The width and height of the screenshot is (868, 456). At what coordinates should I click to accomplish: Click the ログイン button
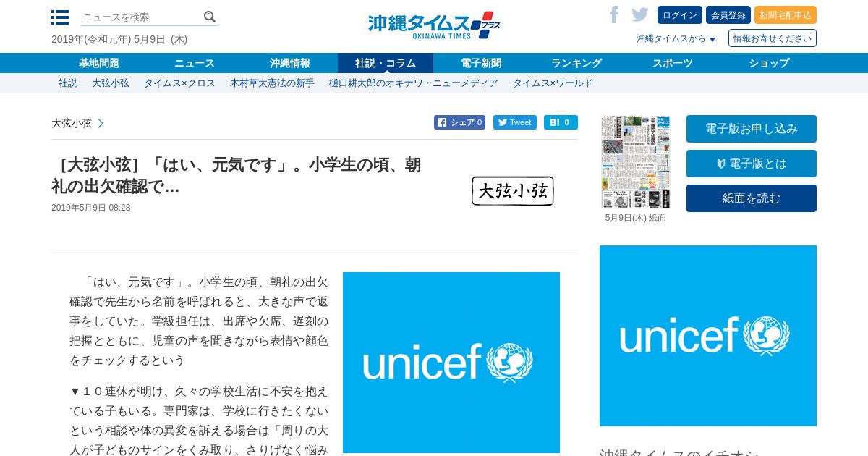click(680, 15)
